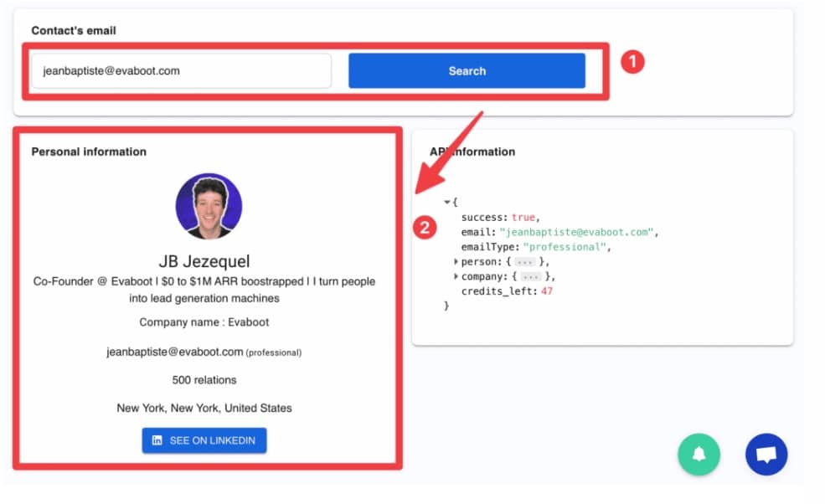Click the '500 relations' text

point(204,380)
